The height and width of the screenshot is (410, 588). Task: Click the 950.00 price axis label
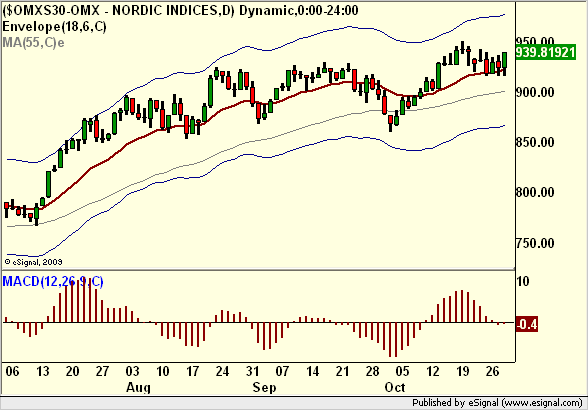coord(535,41)
